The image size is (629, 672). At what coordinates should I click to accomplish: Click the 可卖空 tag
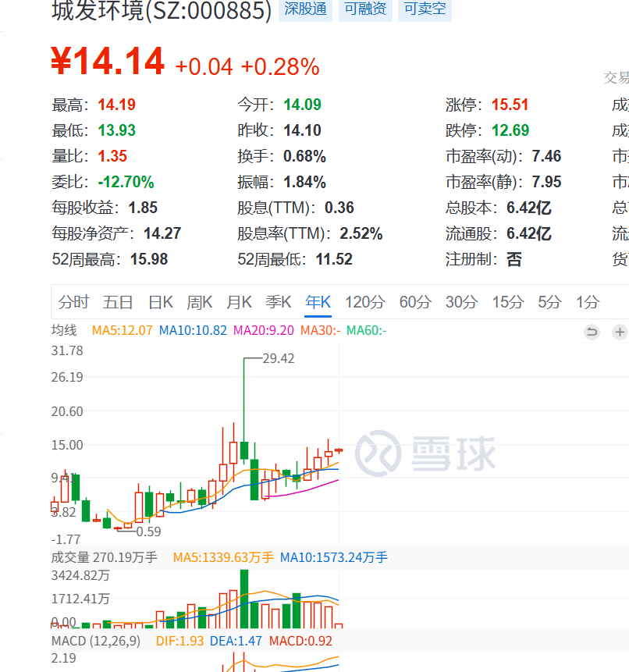click(x=425, y=8)
